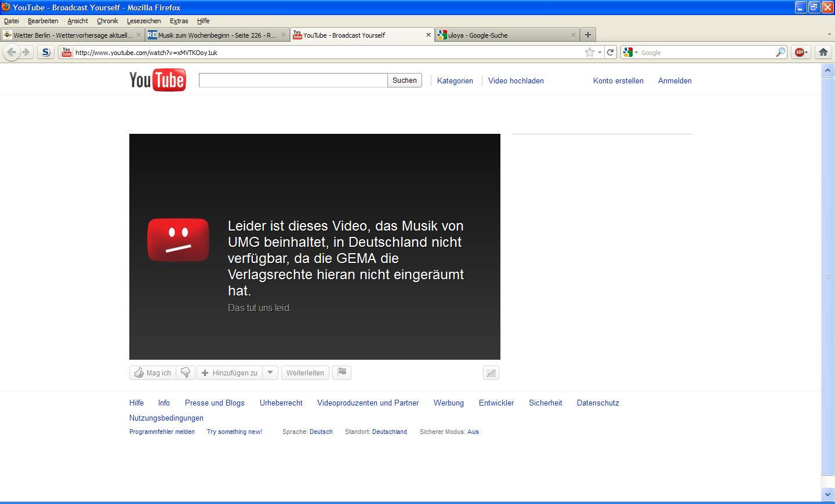Expand the Hinzufügen zu dropdown arrow
This screenshot has height=504, width=835.
[270, 372]
